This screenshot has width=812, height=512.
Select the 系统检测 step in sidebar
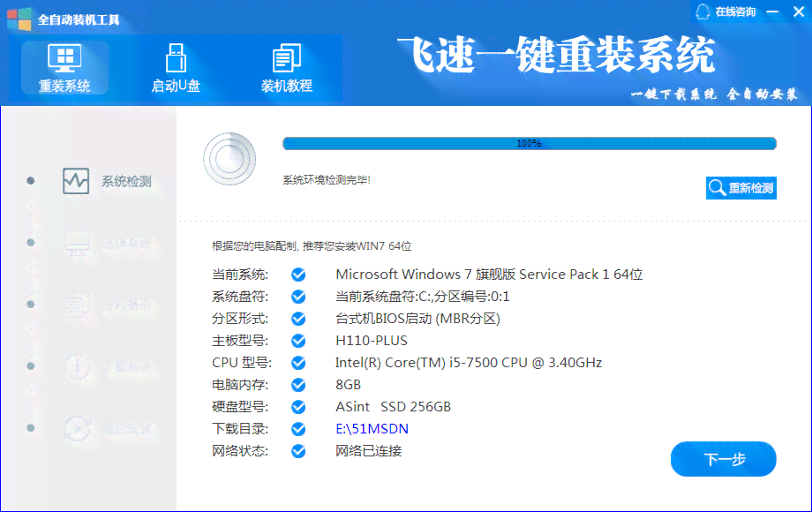click(x=107, y=181)
